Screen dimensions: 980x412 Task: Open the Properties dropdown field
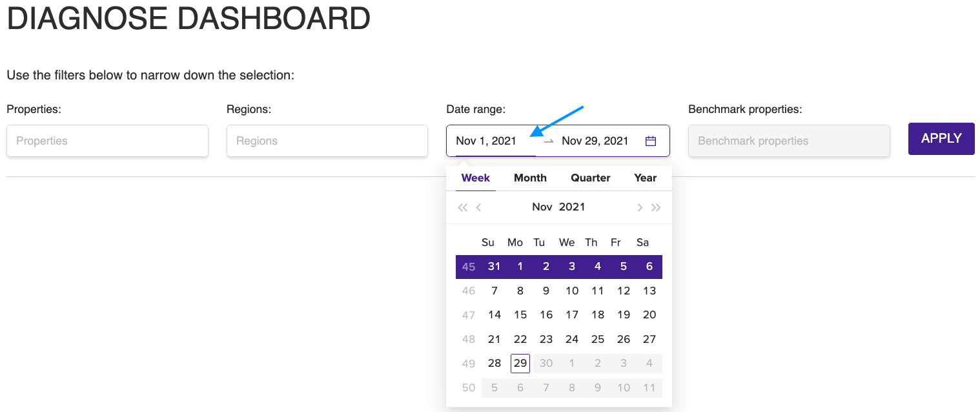107,141
